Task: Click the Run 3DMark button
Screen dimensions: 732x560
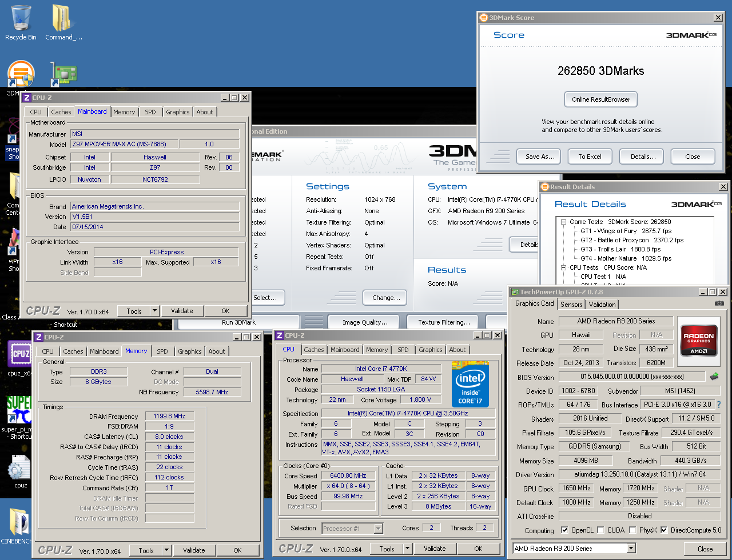Action: point(238,322)
